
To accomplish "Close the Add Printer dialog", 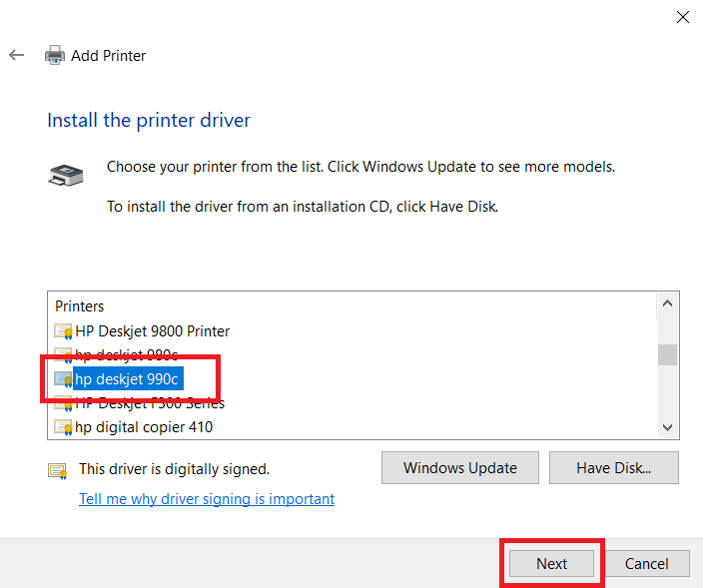I will point(682,17).
